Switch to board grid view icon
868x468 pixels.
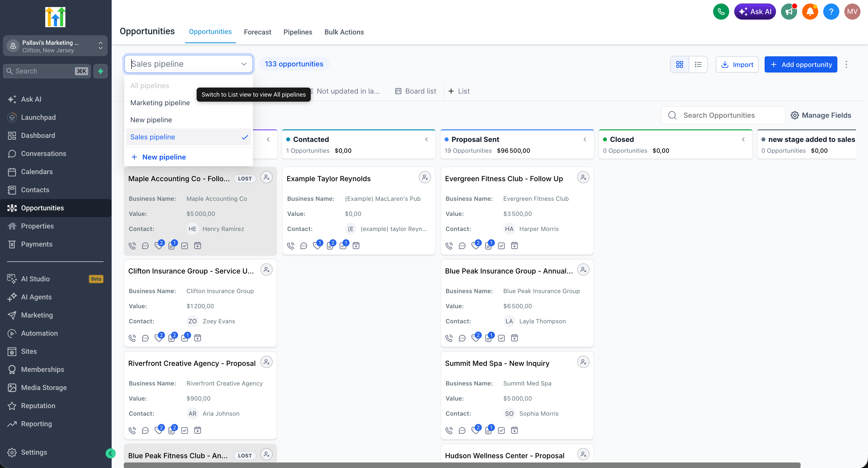pyautogui.click(x=680, y=64)
